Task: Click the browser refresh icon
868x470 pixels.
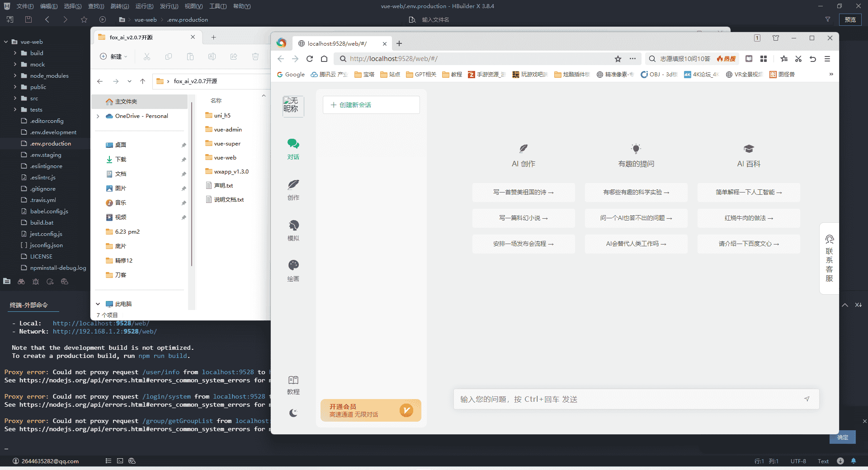Action: [x=310, y=59]
